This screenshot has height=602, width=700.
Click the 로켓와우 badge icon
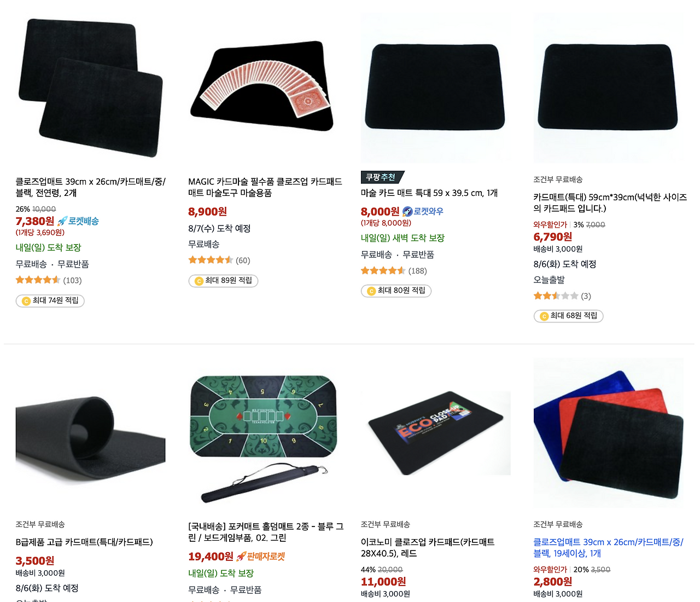tap(407, 211)
